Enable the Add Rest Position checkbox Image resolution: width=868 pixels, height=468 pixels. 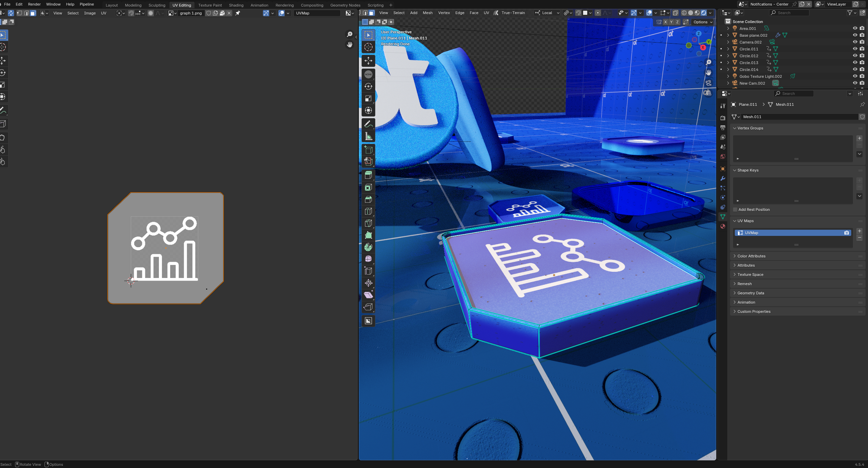click(x=735, y=209)
